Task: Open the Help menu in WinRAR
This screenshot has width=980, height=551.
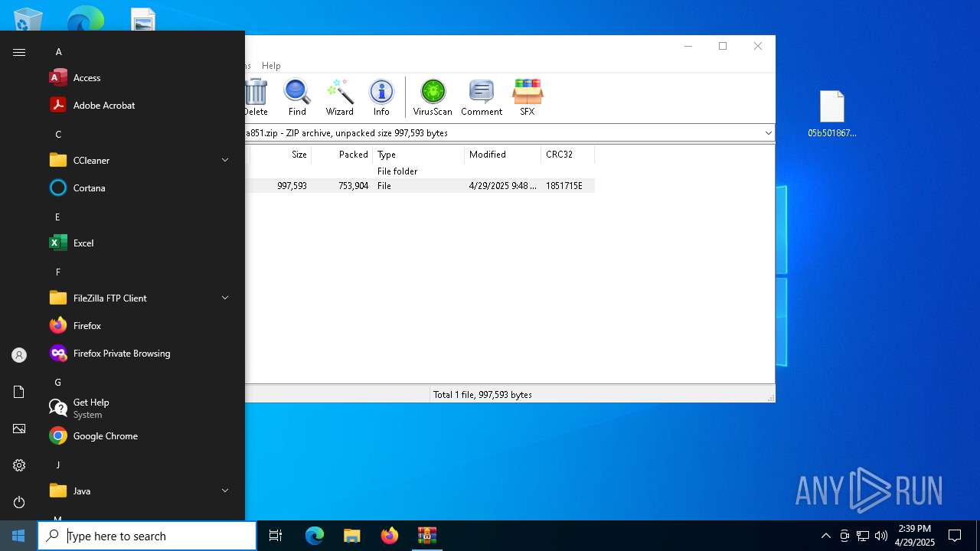Action: tap(271, 66)
